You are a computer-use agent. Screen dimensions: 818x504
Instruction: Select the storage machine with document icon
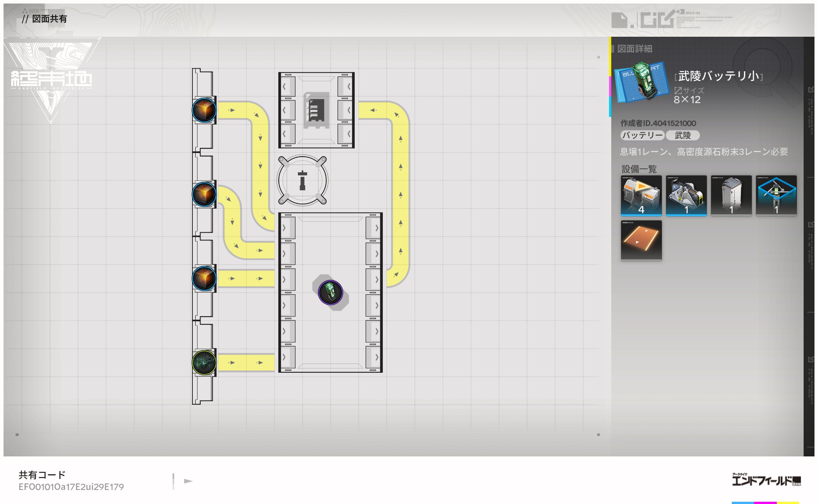pyautogui.click(x=316, y=110)
